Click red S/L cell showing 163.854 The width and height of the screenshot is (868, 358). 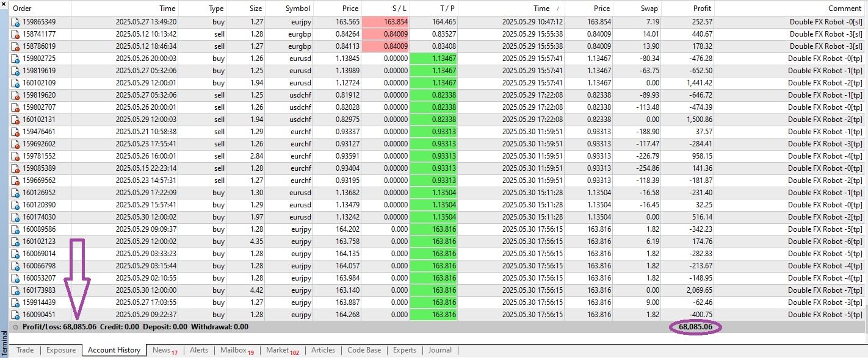[386, 22]
